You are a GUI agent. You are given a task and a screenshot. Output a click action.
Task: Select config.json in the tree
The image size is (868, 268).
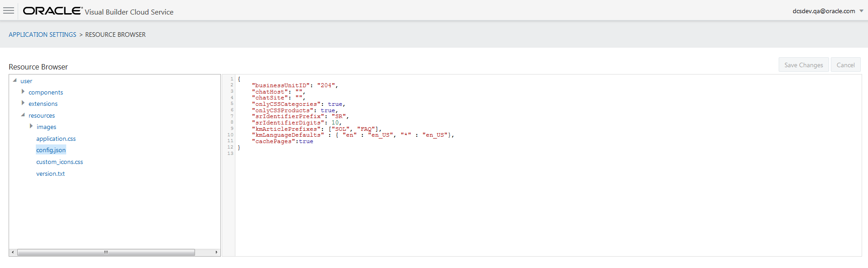point(51,150)
